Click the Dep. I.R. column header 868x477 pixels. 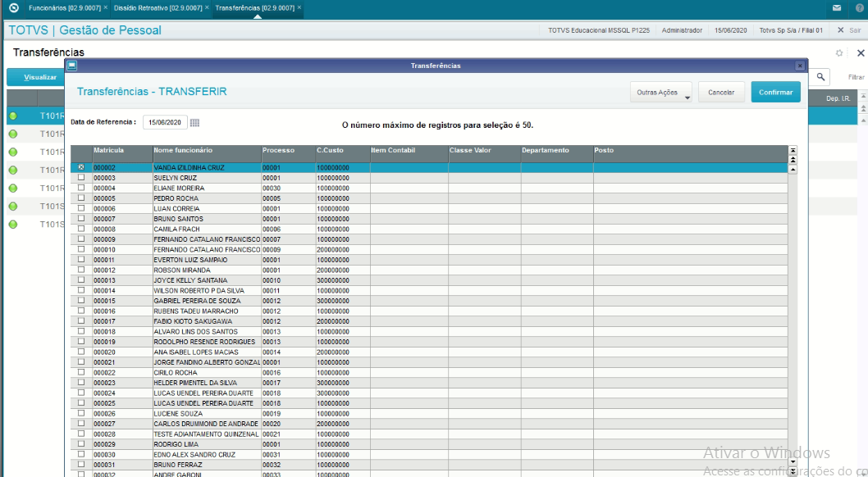838,98
